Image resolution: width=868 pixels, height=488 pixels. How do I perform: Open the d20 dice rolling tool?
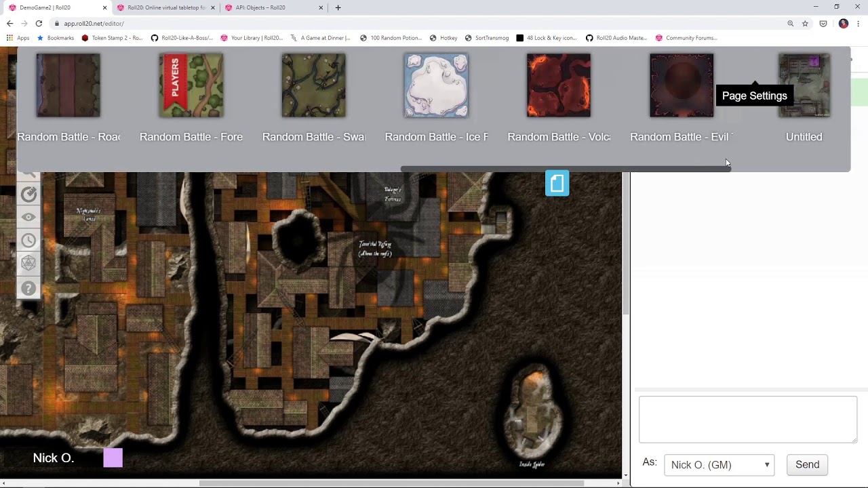tap(28, 264)
